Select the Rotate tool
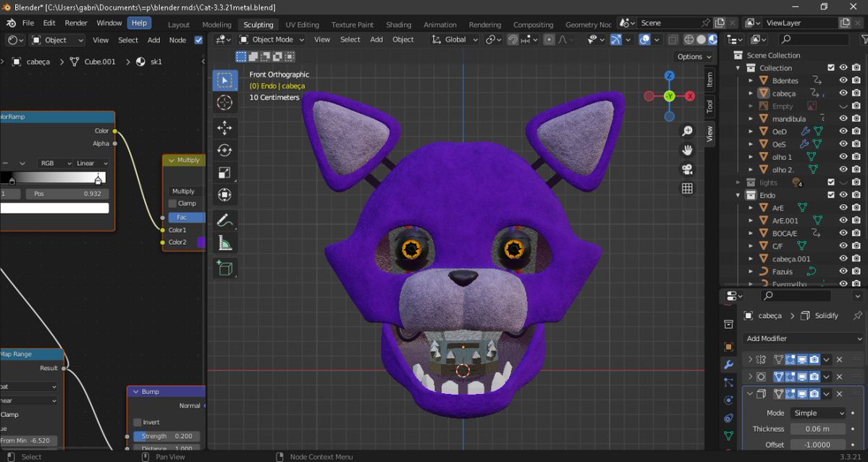The width and height of the screenshot is (868, 462). click(x=224, y=150)
